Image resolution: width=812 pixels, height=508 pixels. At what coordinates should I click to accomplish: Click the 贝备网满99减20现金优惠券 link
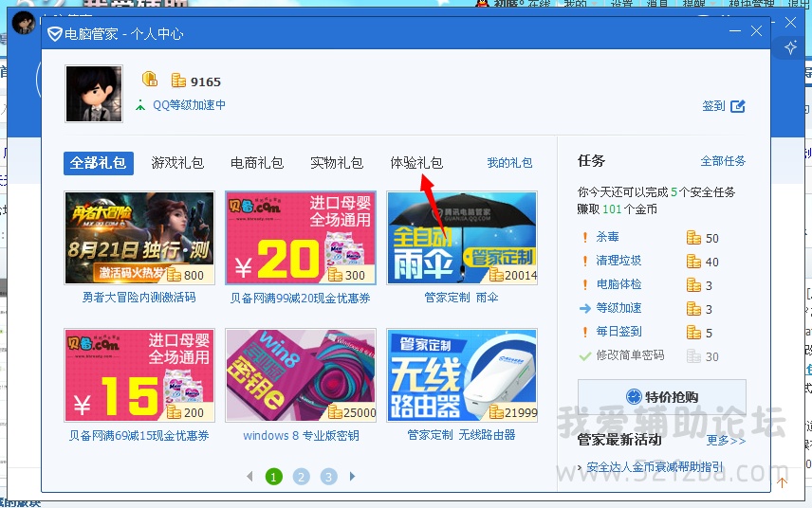click(301, 298)
